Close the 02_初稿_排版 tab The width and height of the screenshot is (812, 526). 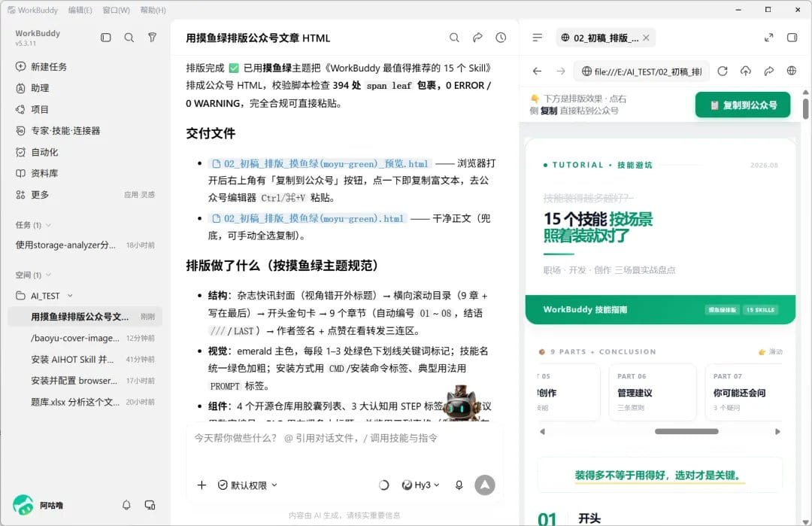click(x=646, y=38)
